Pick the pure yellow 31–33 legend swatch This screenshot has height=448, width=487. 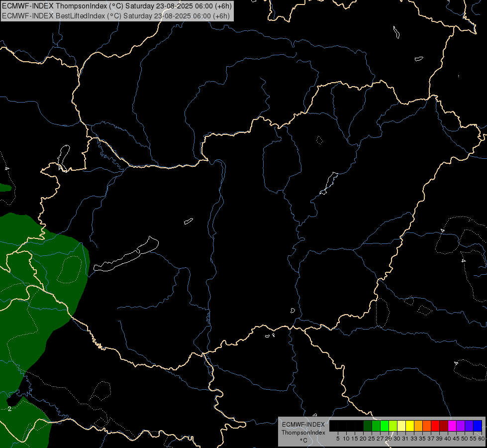point(410,426)
